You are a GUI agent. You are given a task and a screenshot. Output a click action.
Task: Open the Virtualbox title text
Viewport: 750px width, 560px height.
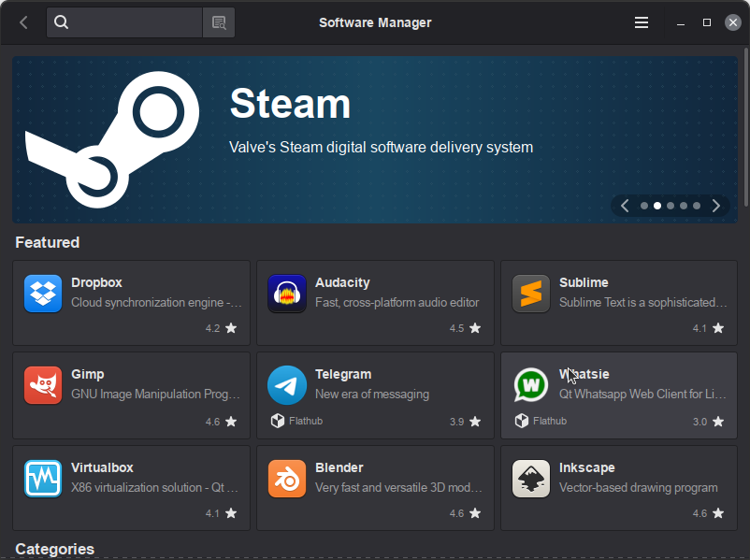click(102, 467)
